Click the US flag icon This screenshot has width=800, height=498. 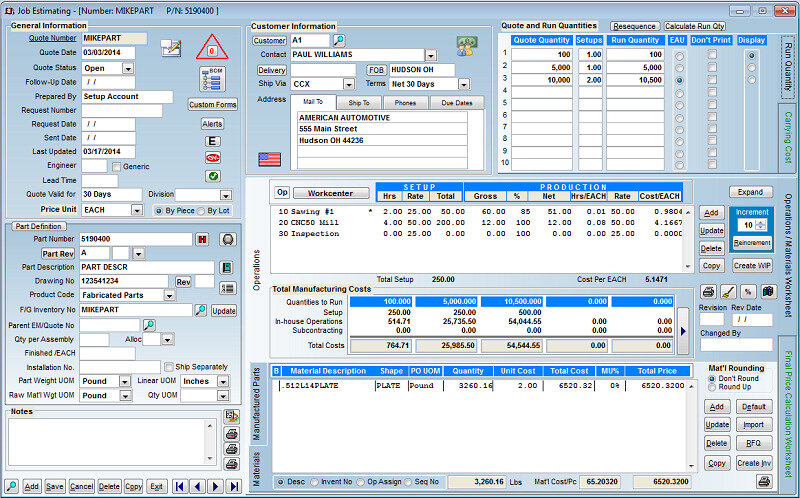[269, 158]
